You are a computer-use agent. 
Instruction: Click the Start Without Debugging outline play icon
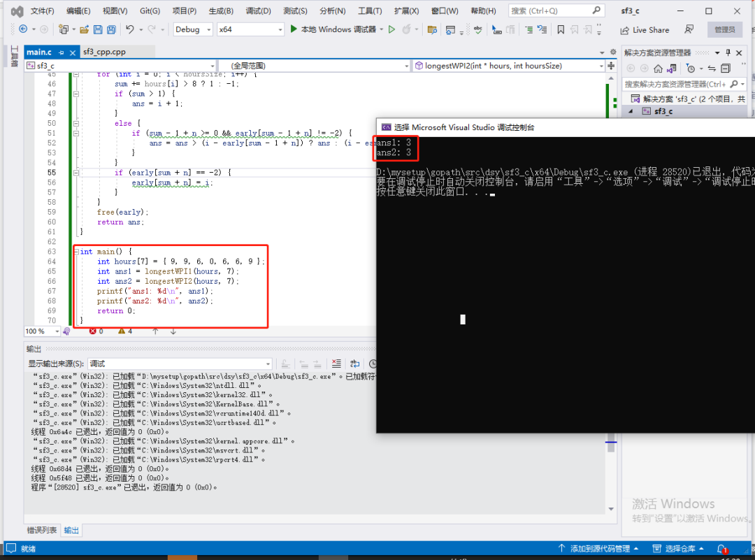tap(392, 29)
